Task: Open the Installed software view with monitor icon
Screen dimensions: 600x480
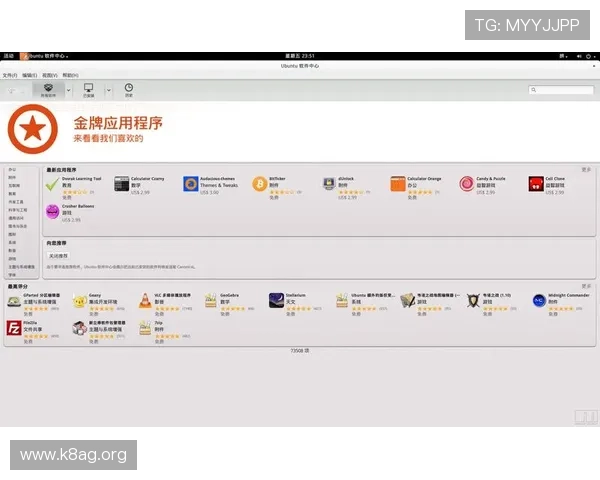Action: pyautogui.click(x=88, y=90)
